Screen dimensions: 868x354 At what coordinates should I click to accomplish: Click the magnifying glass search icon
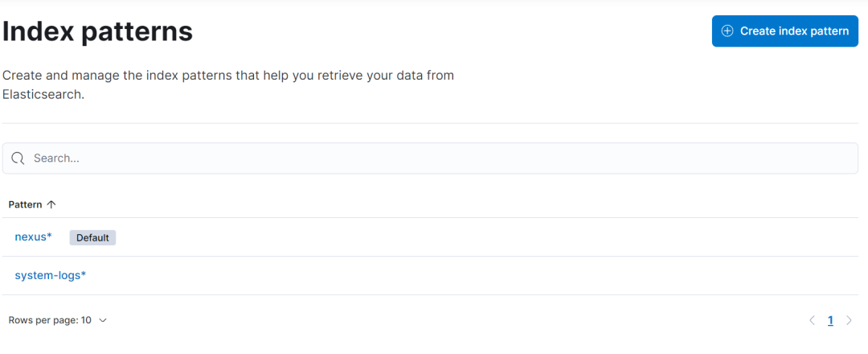18,158
